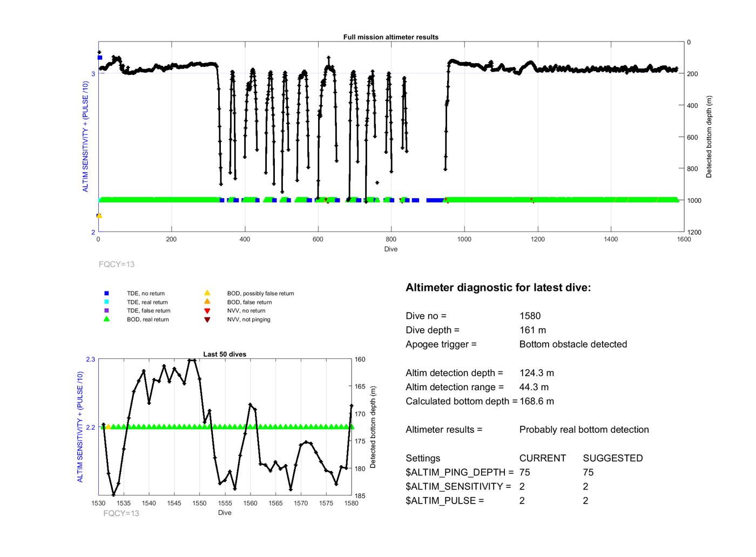
Task: Click the 1400 tick on the full mission dive axis
Action: point(611,240)
